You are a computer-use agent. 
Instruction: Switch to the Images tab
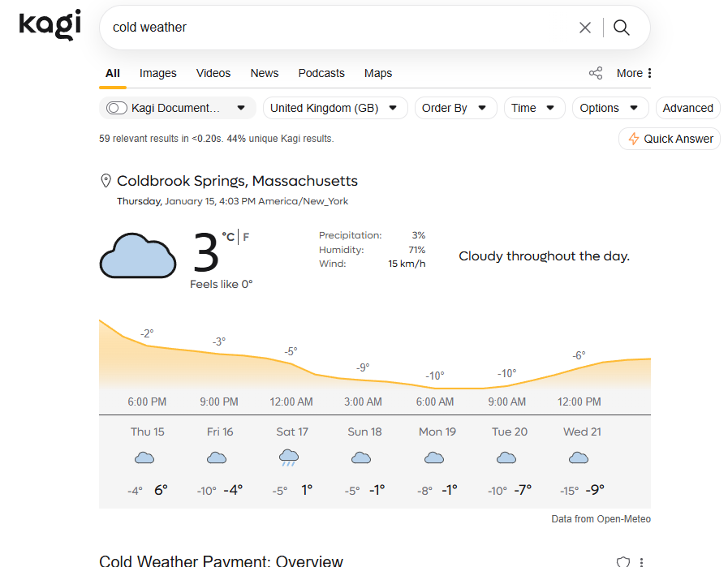(x=157, y=73)
